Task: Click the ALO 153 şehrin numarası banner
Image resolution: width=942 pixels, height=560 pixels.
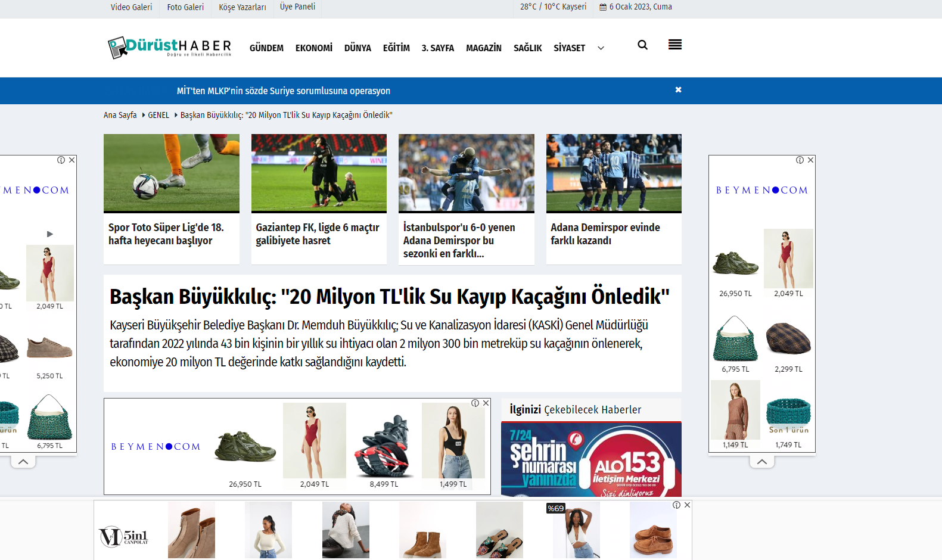Action: point(591,459)
